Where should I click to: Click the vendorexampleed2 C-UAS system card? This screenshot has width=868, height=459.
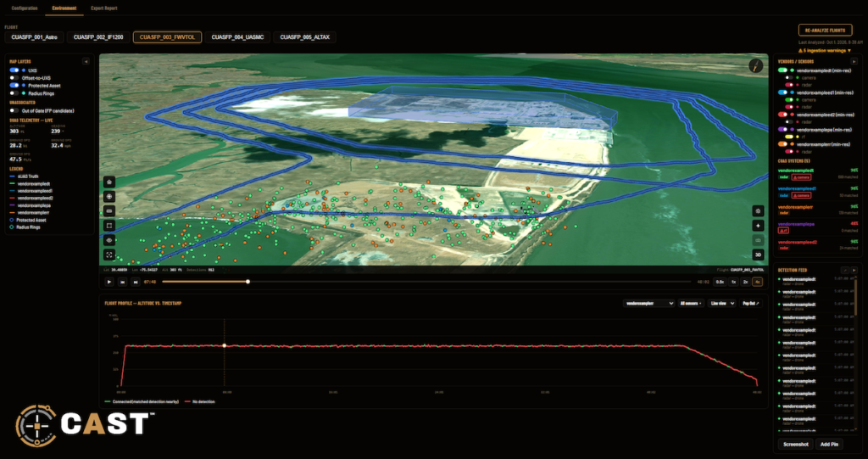tap(818, 244)
